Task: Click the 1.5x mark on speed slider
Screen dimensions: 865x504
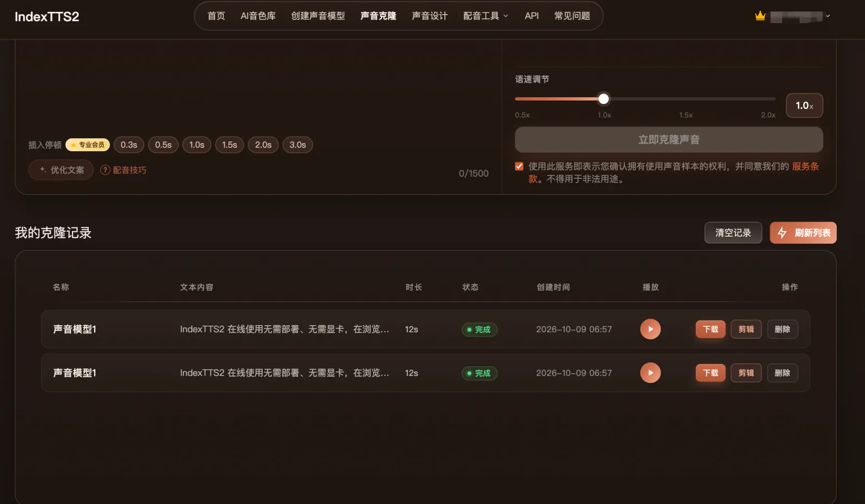Action: click(x=686, y=115)
